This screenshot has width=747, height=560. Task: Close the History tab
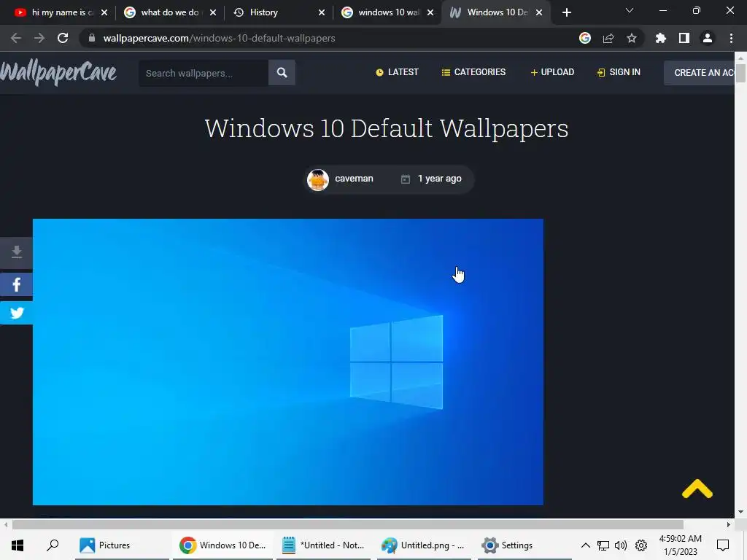322,12
